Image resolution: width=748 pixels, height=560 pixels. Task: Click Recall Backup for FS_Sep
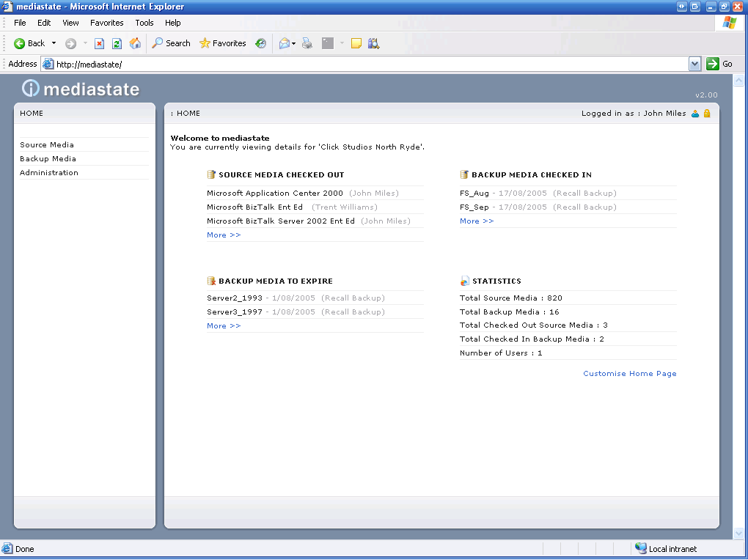coord(584,207)
